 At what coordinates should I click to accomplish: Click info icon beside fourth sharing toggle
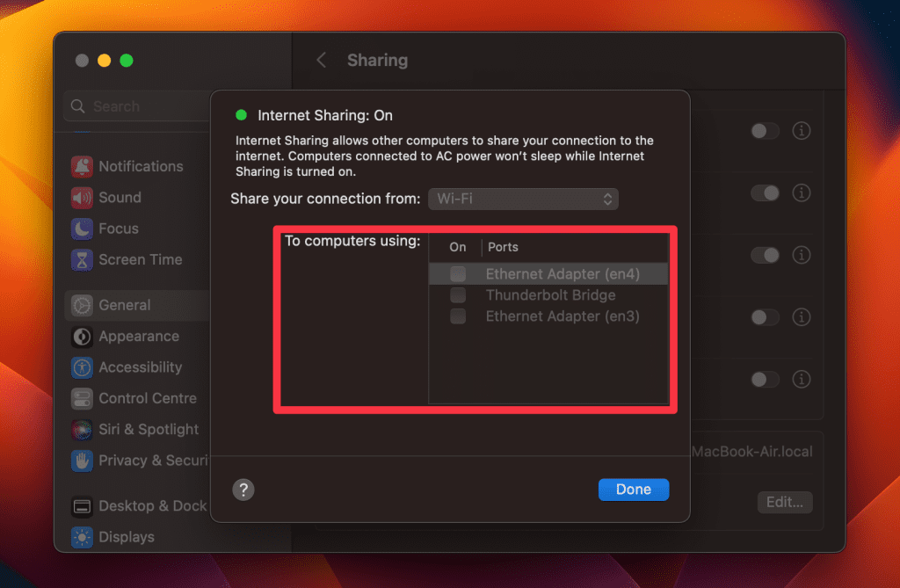click(x=802, y=317)
